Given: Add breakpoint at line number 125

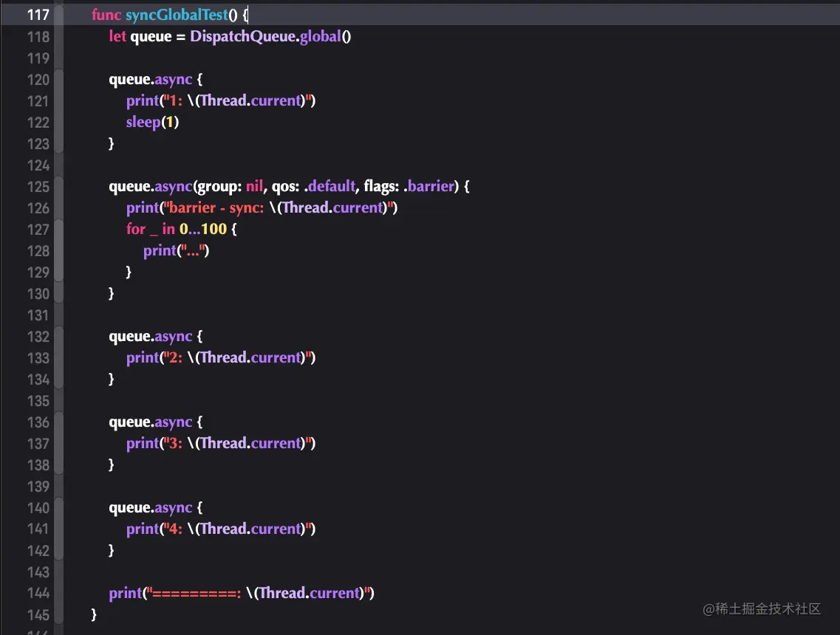Looking at the screenshot, I should 38,186.
